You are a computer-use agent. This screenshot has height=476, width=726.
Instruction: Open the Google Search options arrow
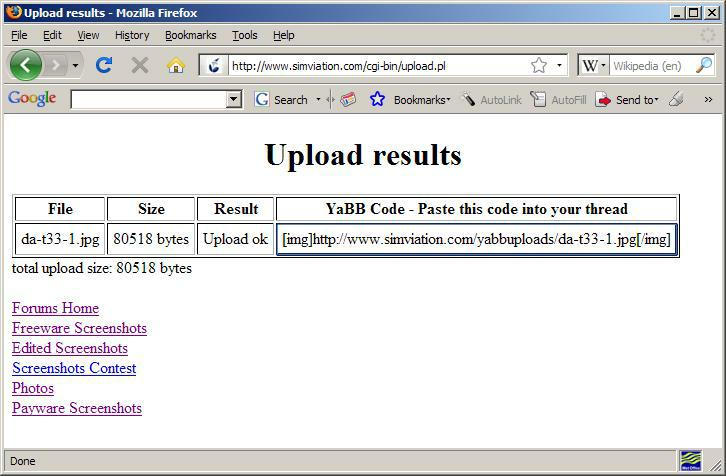[x=318, y=100]
